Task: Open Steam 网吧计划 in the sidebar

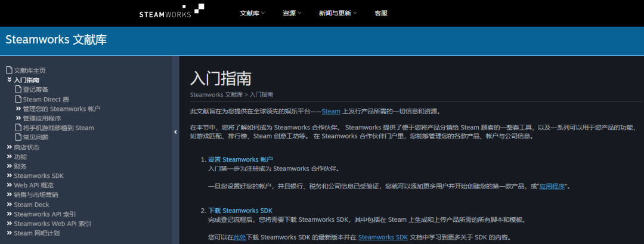Action: click(37, 233)
